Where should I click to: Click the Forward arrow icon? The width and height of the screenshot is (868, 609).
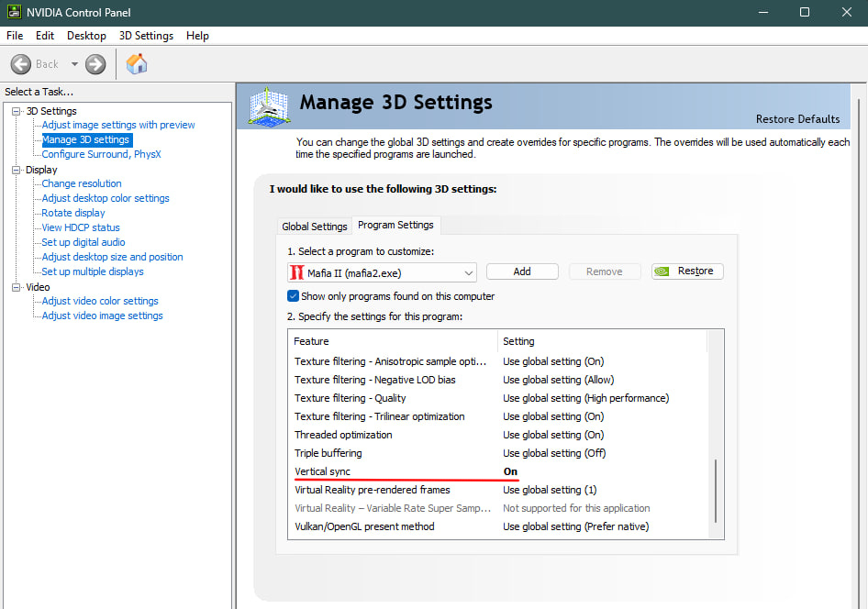[95, 64]
